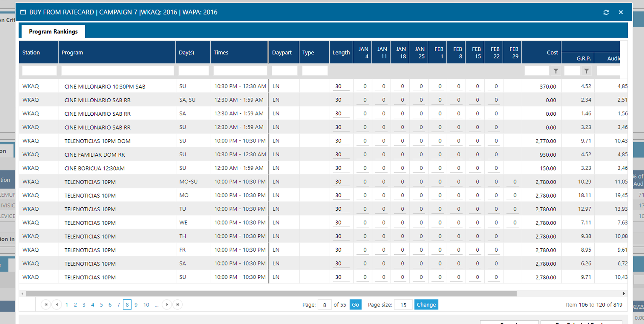Go to the first page arrow
Image resolution: width=644 pixels, height=324 pixels.
[x=46, y=305]
